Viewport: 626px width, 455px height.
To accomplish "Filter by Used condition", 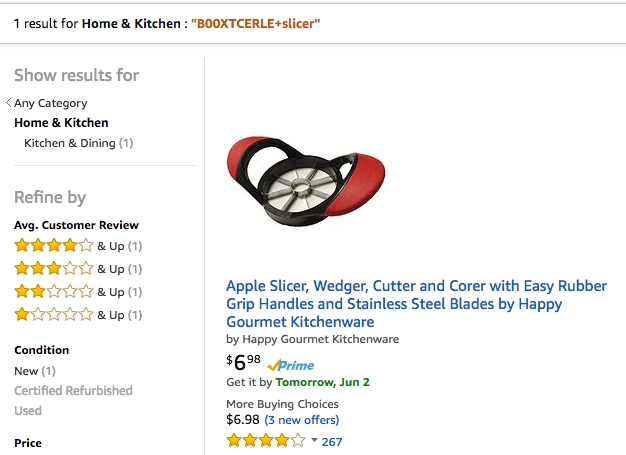I will tap(28, 411).
